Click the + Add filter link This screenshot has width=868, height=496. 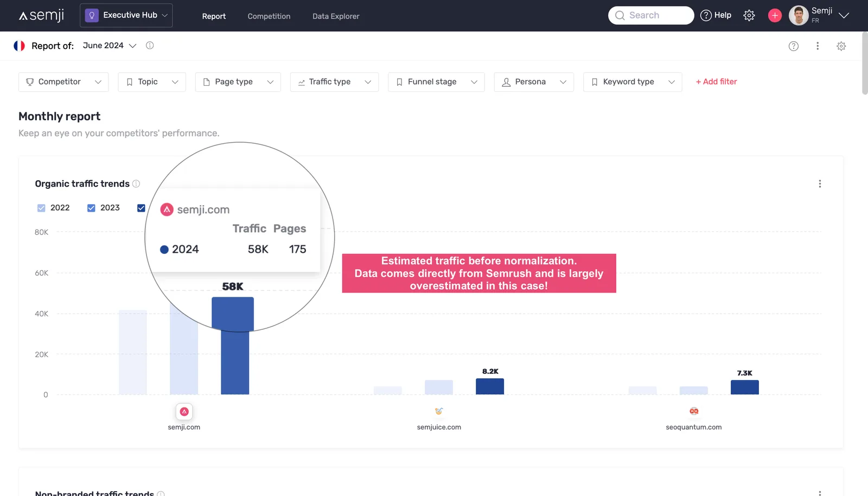tap(716, 82)
